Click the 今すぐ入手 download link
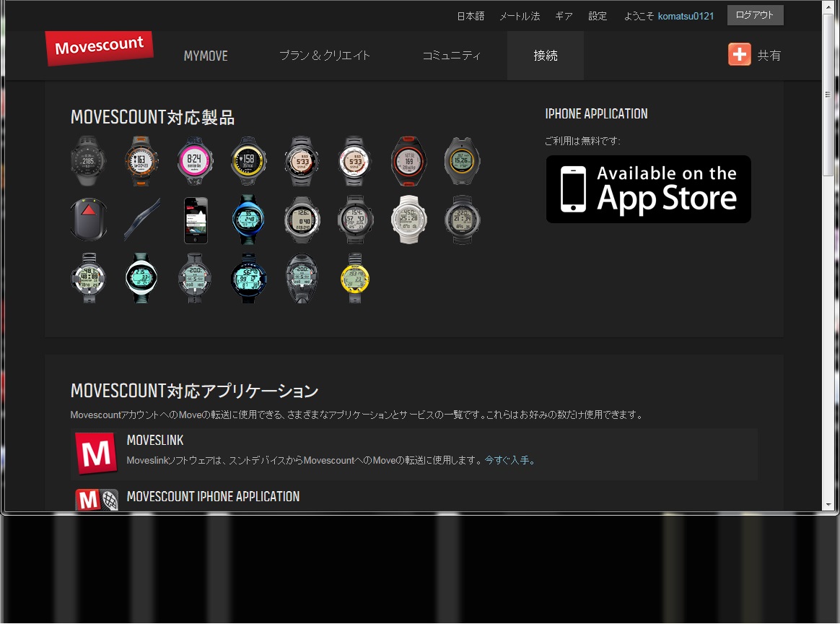This screenshot has width=840, height=624. coord(509,460)
